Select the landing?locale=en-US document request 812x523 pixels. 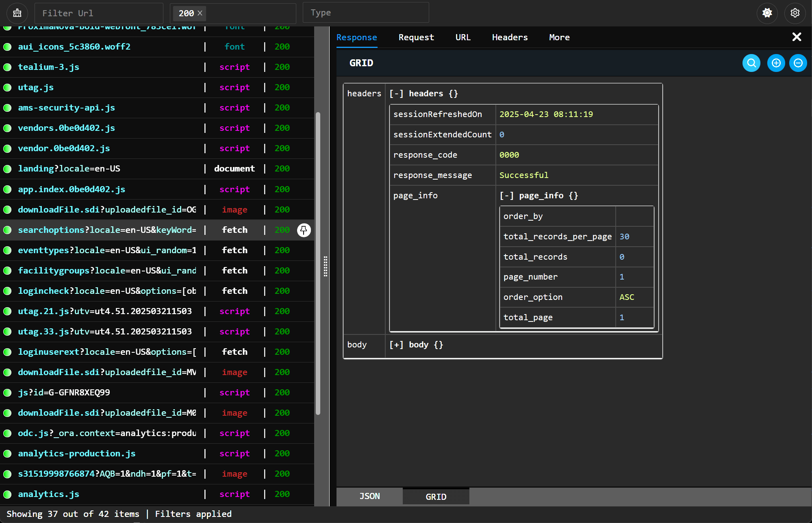(x=157, y=169)
